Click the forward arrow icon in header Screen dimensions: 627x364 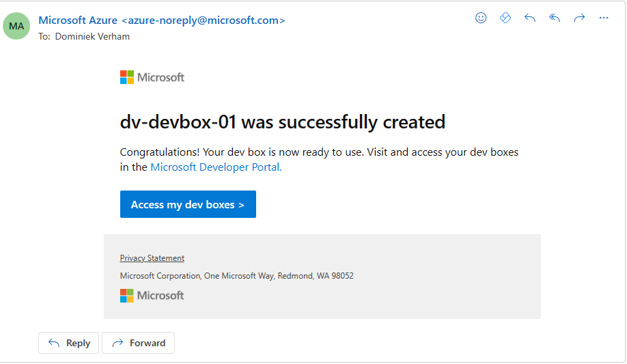point(579,18)
